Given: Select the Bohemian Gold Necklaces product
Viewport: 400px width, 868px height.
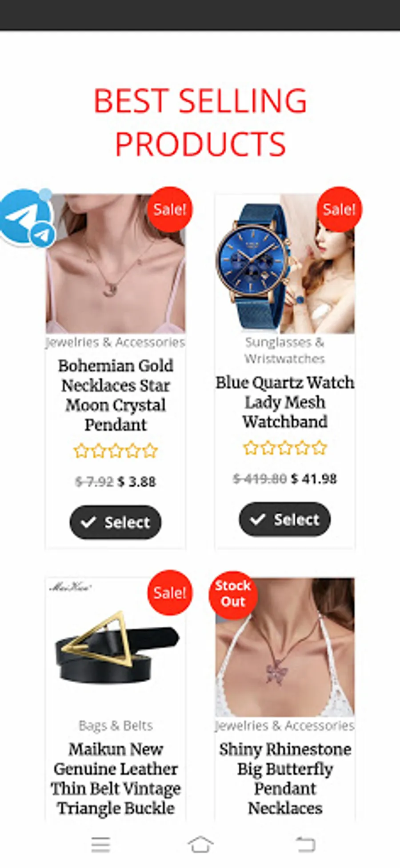Looking at the screenshot, I should [116, 522].
